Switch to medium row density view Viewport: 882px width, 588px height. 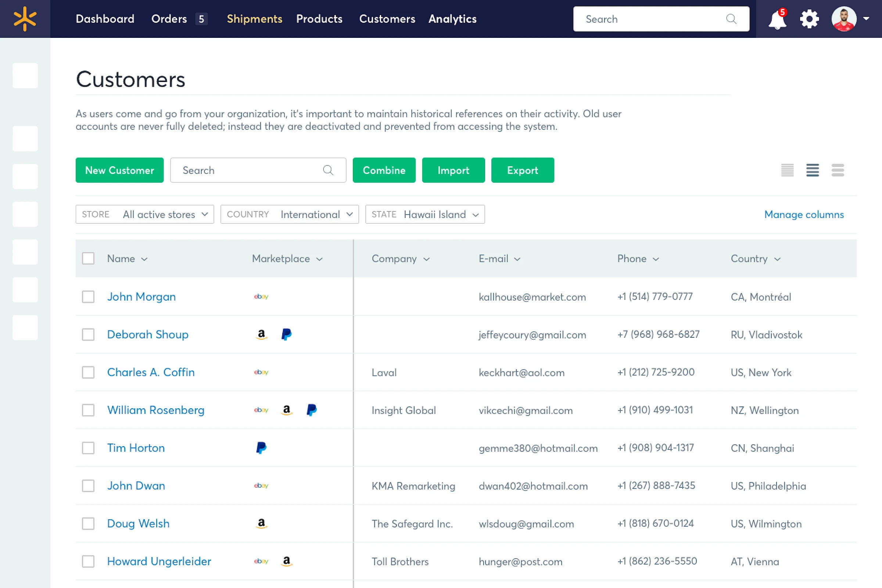[x=812, y=170]
